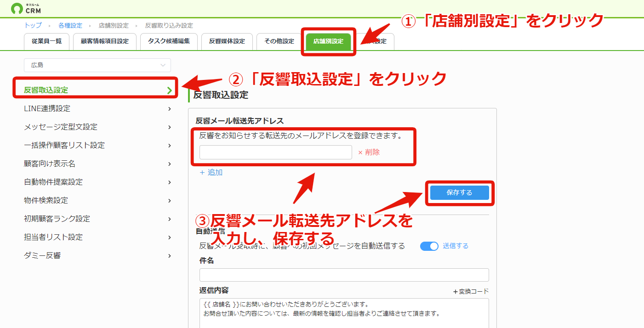
Task: Switch to the タスク候補編集 tab
Action: [x=169, y=41]
